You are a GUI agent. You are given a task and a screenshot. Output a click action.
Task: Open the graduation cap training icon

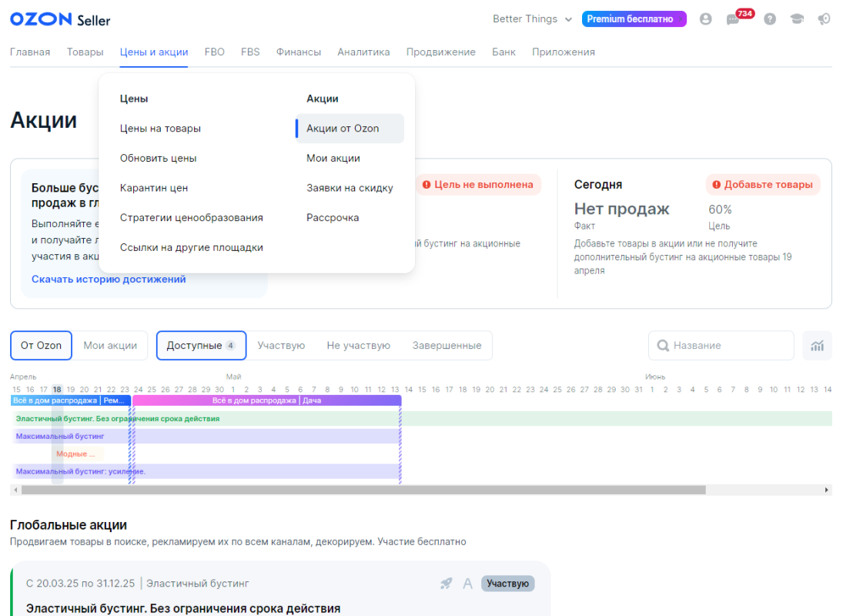pyautogui.click(x=797, y=19)
